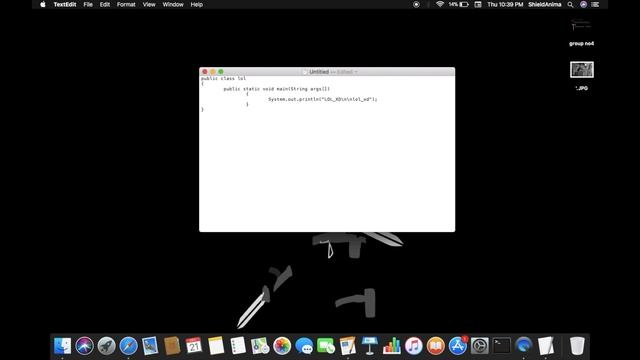Open the Format menu
Image resolution: width=640 pixels, height=360 pixels.
[x=126, y=4]
